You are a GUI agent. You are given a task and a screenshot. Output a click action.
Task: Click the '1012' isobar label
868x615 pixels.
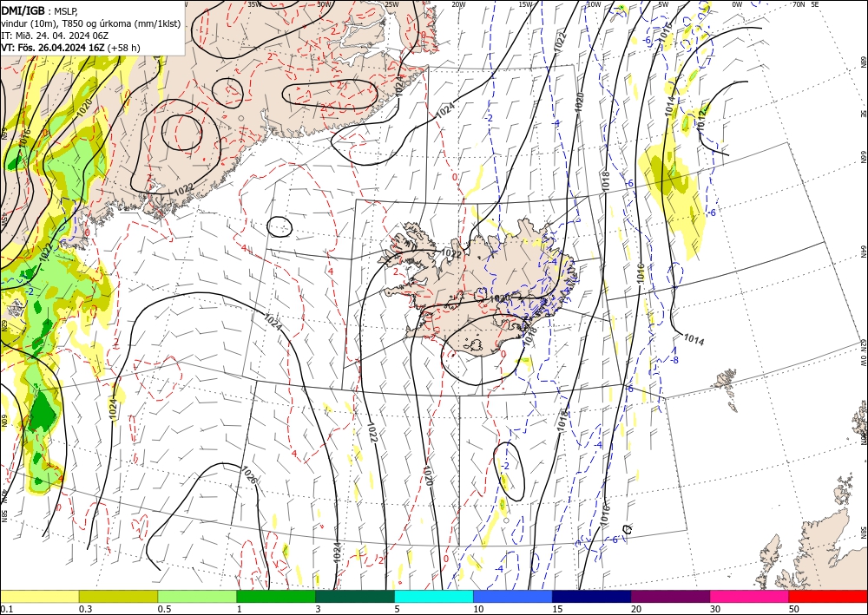tap(701, 120)
